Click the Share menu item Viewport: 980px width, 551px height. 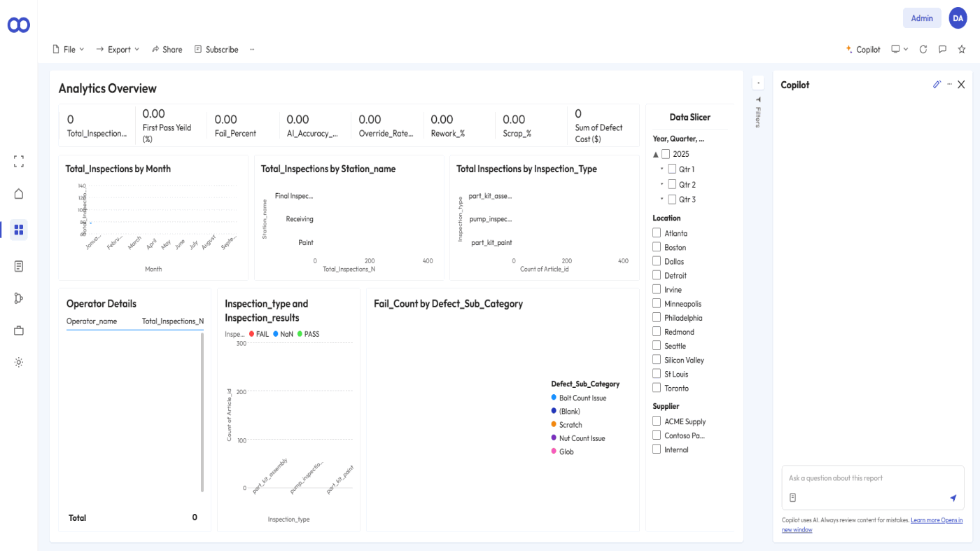(x=167, y=49)
